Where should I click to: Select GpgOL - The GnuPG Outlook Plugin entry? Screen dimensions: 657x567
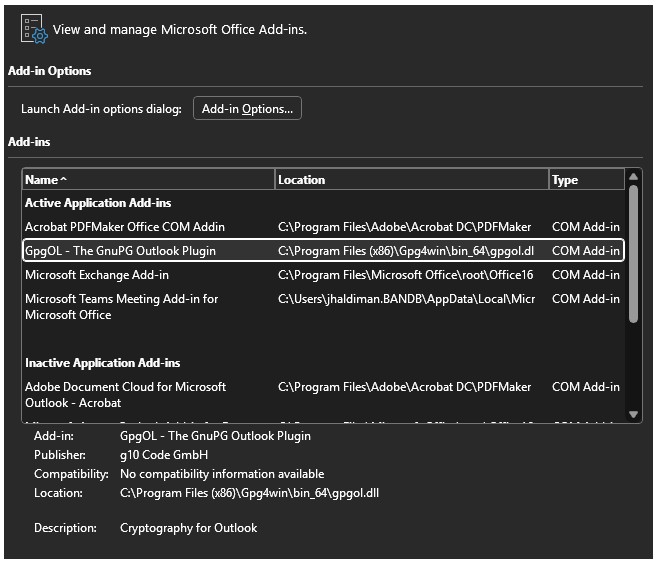120,251
